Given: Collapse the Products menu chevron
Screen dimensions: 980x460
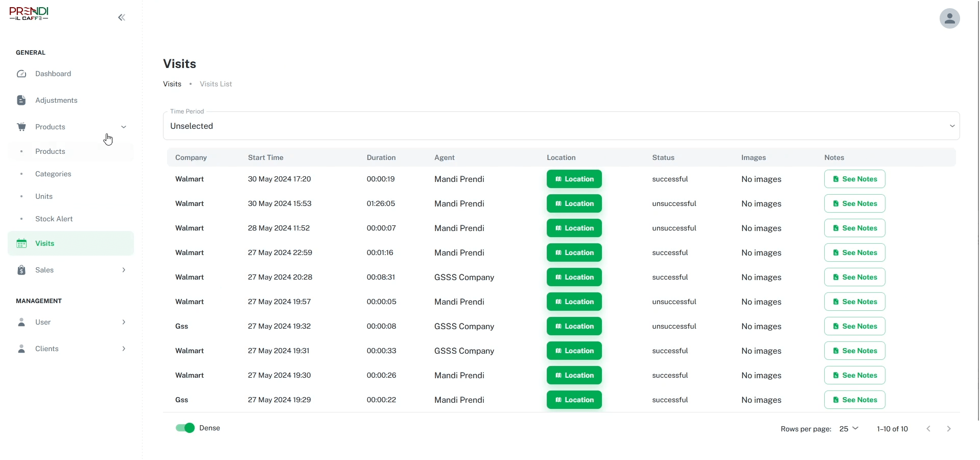Looking at the screenshot, I should click(x=124, y=127).
